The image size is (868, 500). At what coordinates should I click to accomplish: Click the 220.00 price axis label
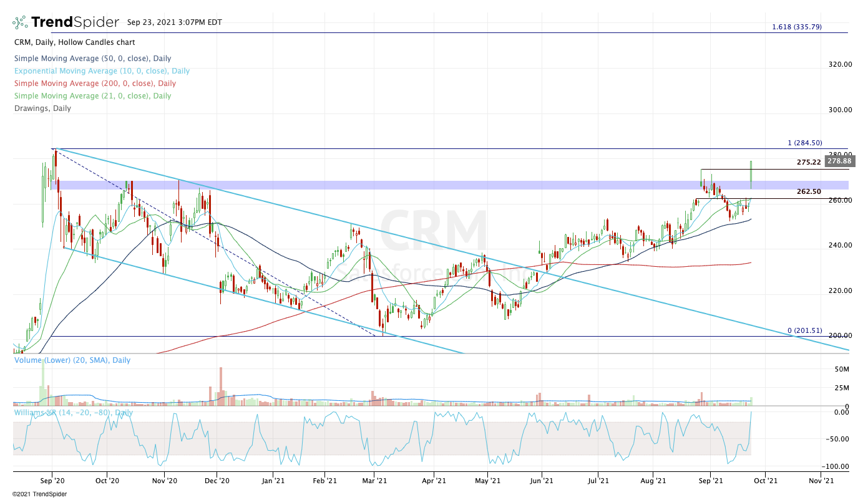click(x=840, y=291)
